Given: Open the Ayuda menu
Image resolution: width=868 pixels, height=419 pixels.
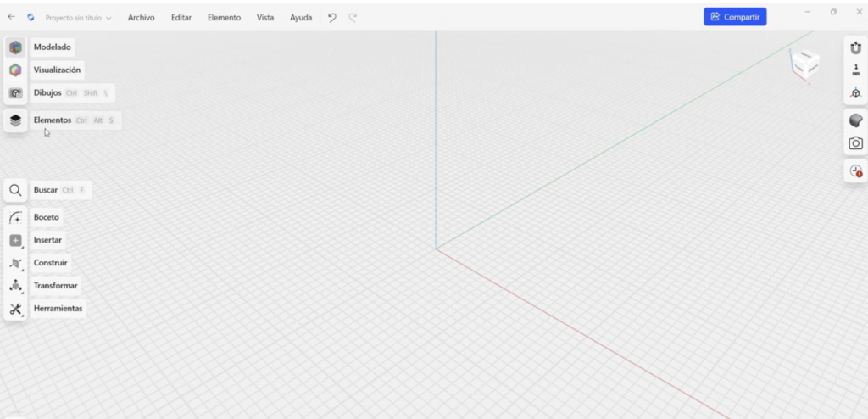Looking at the screenshot, I should coord(301,17).
